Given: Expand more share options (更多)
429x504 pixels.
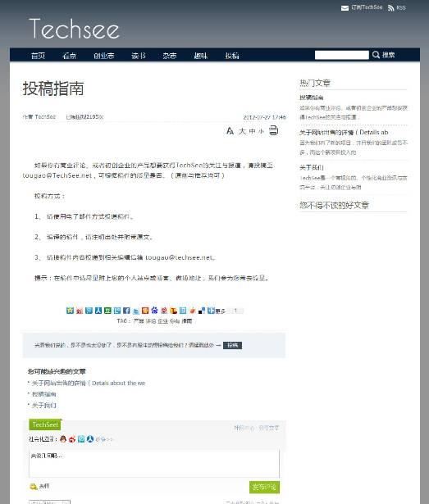Looking at the screenshot, I should pos(217,311).
